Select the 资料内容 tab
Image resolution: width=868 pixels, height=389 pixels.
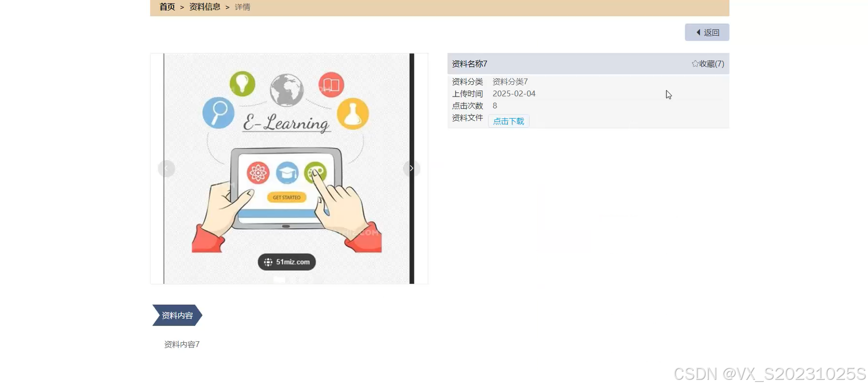(177, 315)
